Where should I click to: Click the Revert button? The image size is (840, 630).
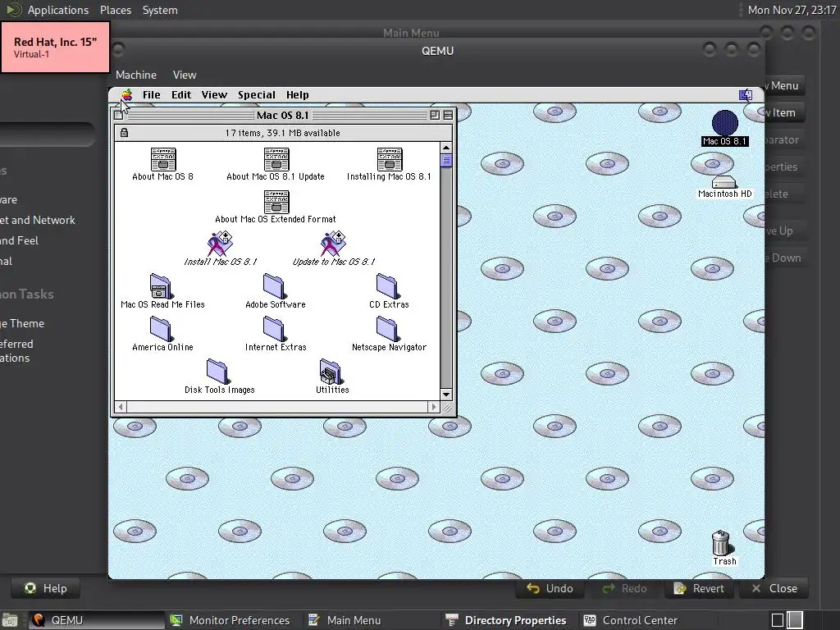[699, 588]
